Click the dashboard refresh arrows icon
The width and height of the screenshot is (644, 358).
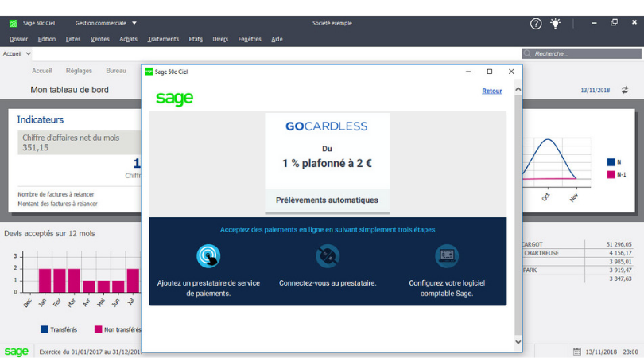tap(625, 91)
